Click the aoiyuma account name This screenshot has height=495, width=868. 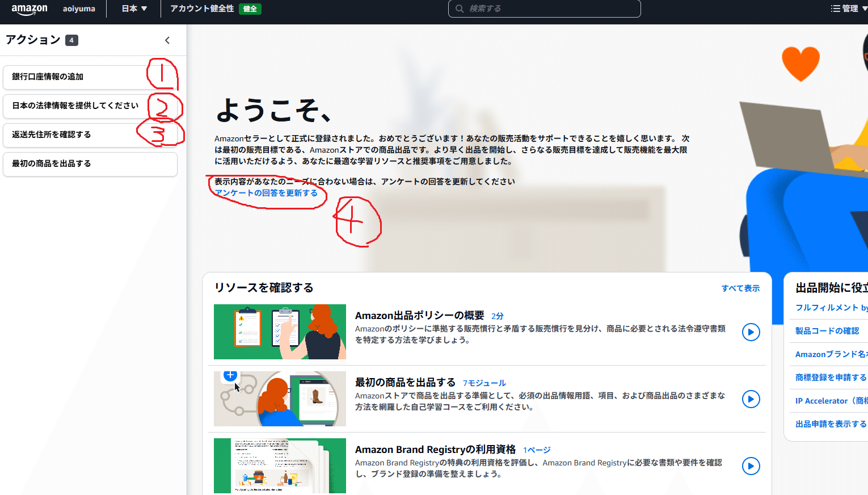79,9
